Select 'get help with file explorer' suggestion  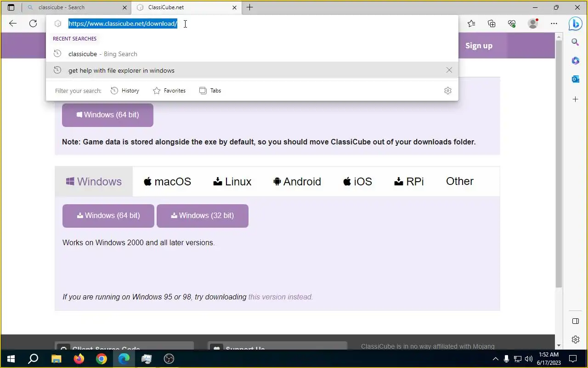pos(252,70)
